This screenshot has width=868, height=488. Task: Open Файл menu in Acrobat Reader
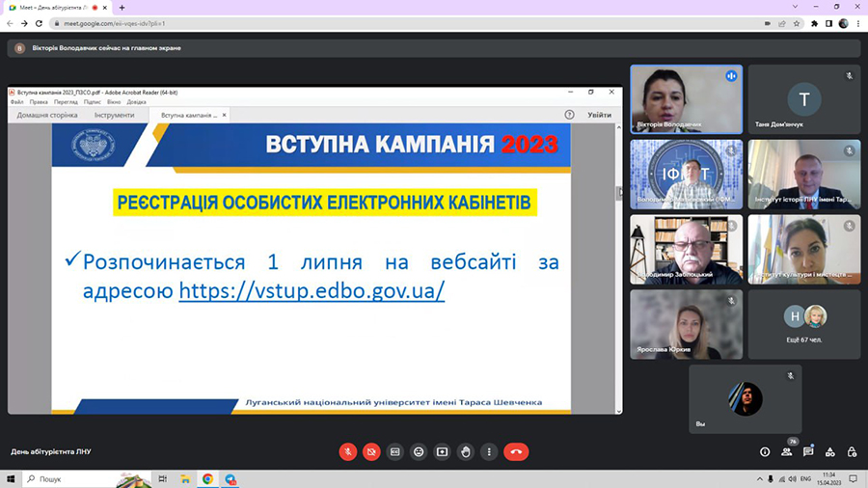(16, 102)
